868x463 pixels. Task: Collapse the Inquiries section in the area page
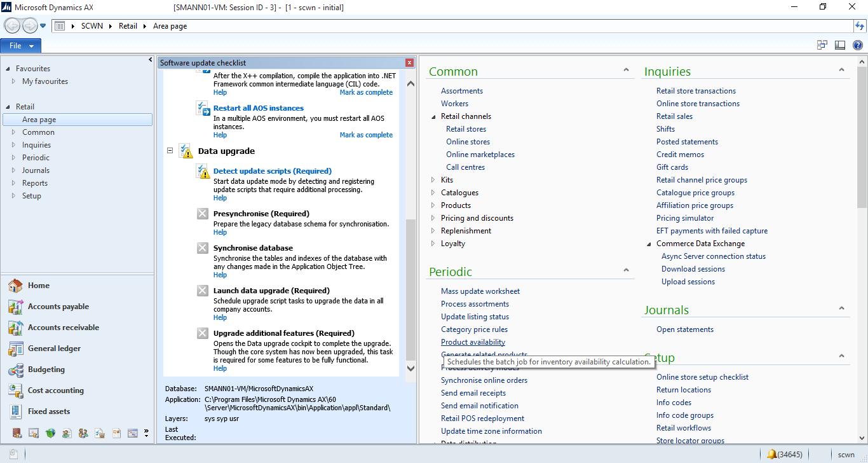[x=841, y=70]
